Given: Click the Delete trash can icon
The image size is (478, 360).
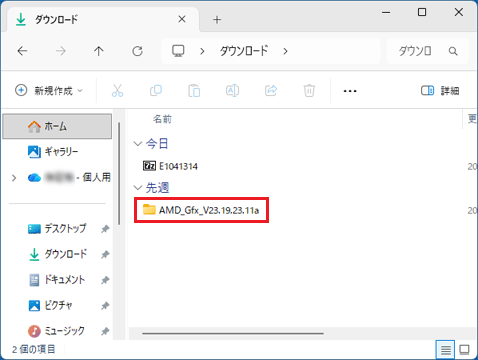Looking at the screenshot, I should (309, 91).
